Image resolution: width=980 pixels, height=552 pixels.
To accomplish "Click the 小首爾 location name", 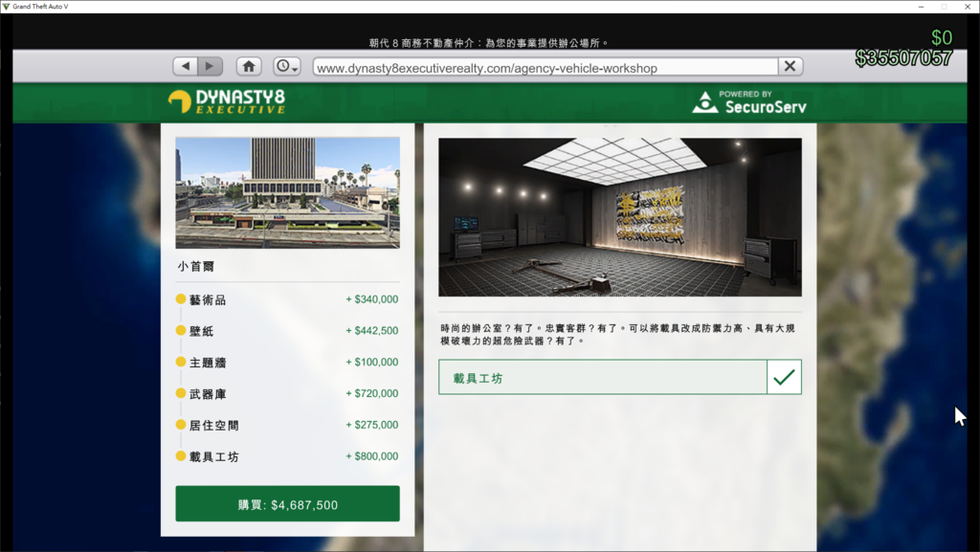I will point(195,267).
